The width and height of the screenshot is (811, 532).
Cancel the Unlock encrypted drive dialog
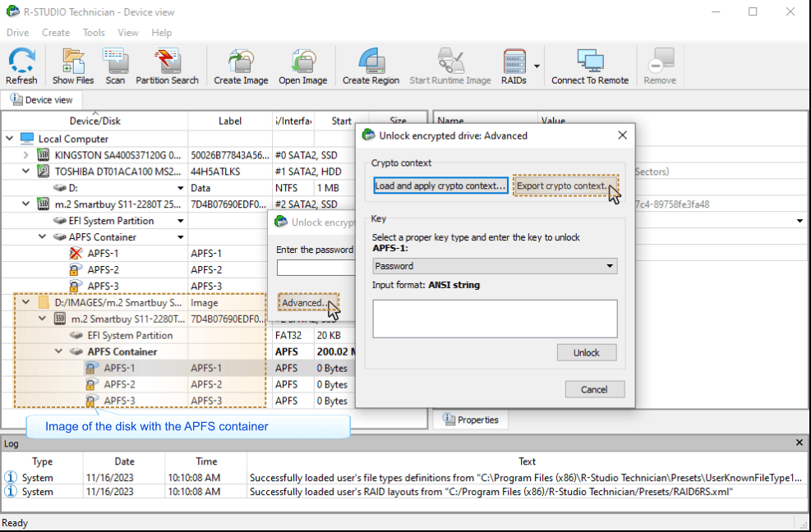pyautogui.click(x=594, y=389)
